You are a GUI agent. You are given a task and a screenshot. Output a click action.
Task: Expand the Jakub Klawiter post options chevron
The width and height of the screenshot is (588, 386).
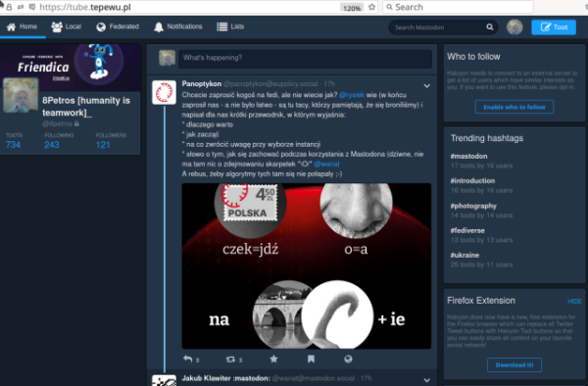pyautogui.click(x=426, y=380)
